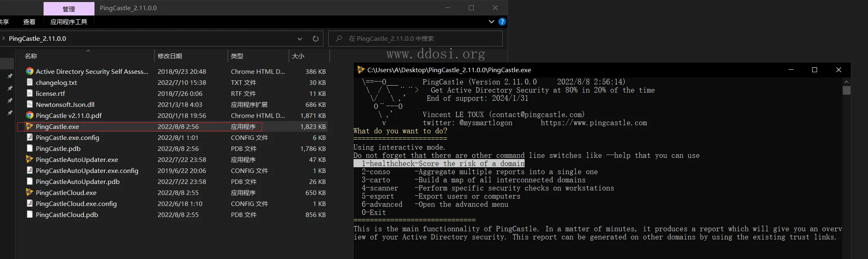
Task: Click the console scrollbar up arrow
Action: click(846, 82)
